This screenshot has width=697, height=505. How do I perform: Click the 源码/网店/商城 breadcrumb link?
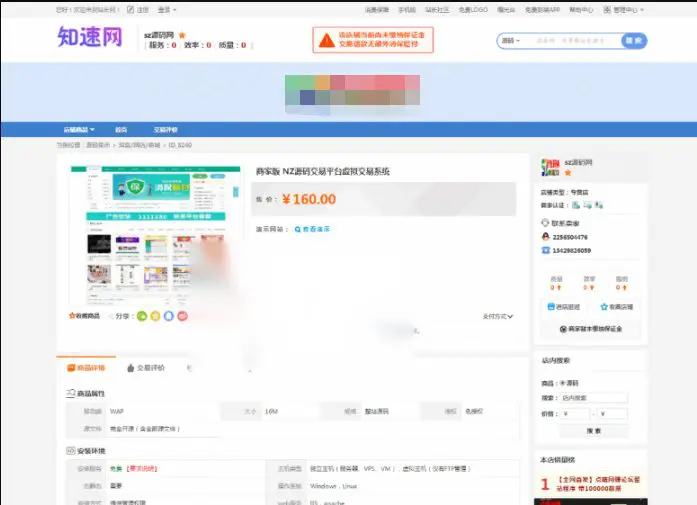[x=139, y=145]
